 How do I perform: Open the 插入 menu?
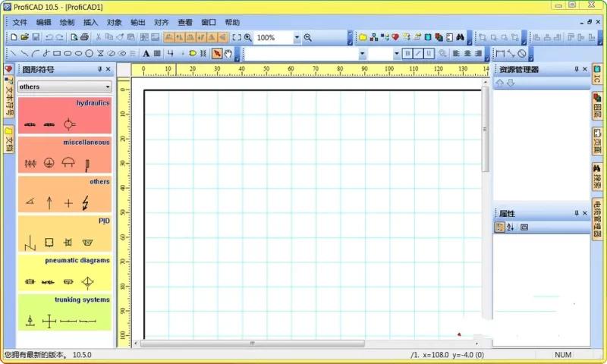90,22
